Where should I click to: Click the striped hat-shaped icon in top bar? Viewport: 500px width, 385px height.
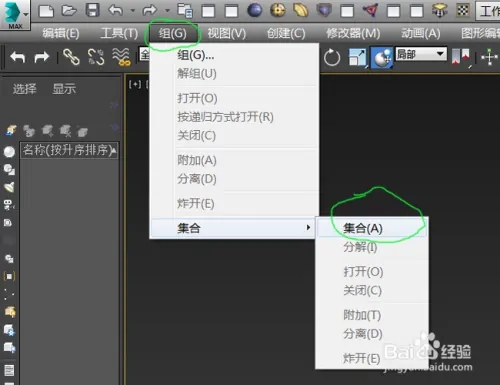point(440,11)
